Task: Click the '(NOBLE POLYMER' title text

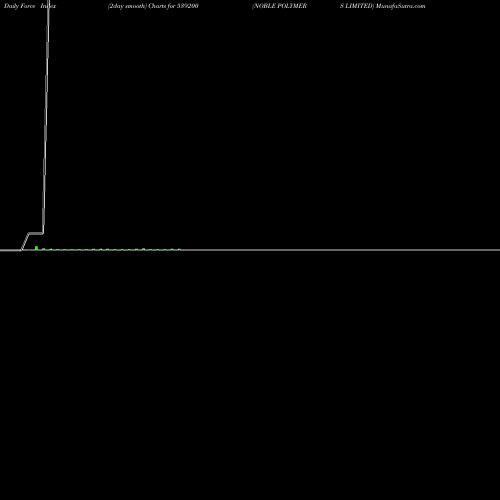Action: (x=279, y=6)
